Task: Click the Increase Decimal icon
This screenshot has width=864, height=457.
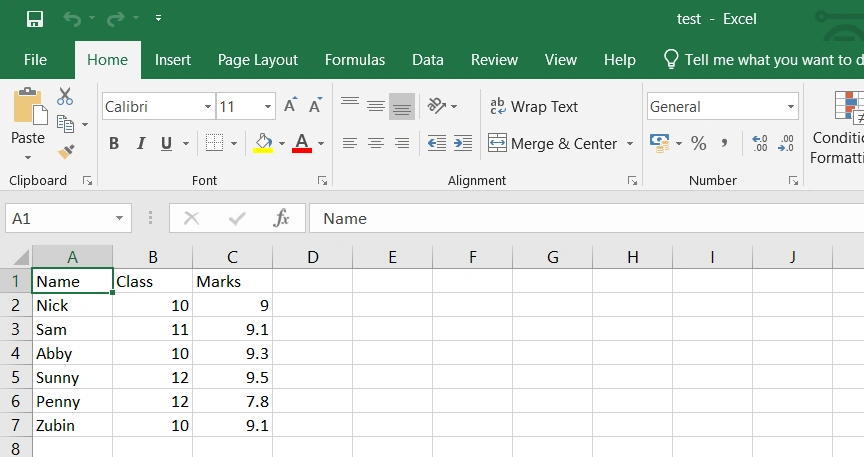Action: [760, 143]
